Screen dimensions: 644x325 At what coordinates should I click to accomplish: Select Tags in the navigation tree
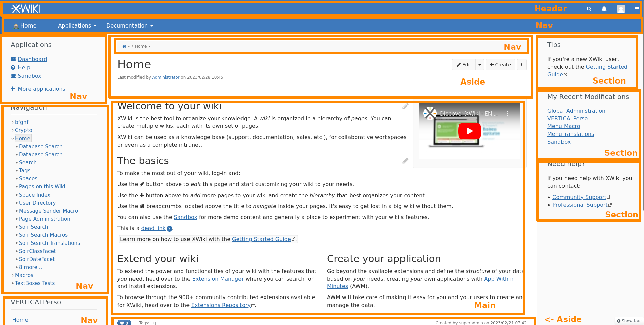click(24, 171)
